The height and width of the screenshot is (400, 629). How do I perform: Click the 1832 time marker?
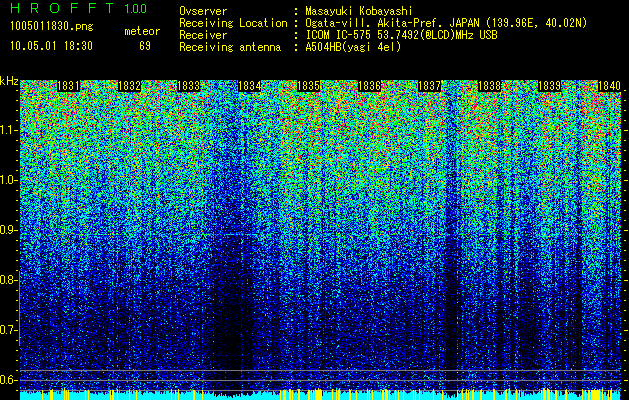click(129, 86)
